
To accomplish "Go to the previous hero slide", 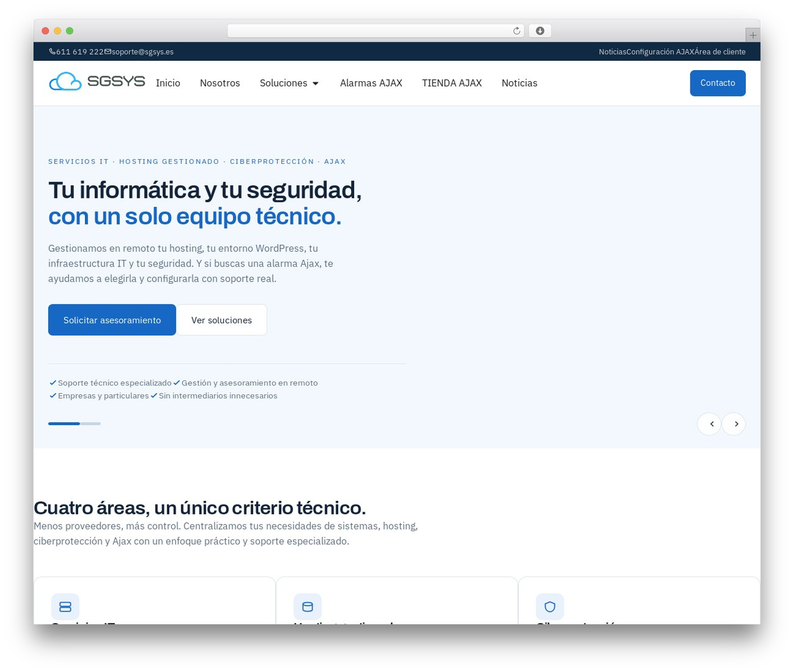I will point(709,424).
